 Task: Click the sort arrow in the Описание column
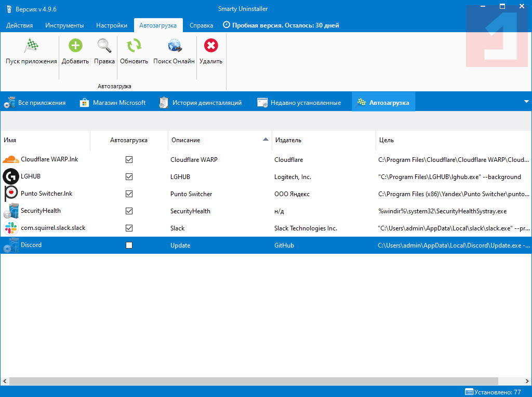(x=265, y=140)
